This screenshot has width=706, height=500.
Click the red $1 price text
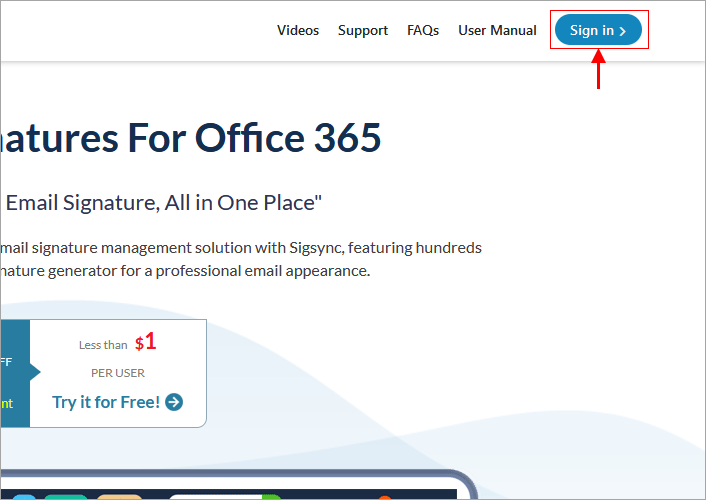click(x=146, y=342)
